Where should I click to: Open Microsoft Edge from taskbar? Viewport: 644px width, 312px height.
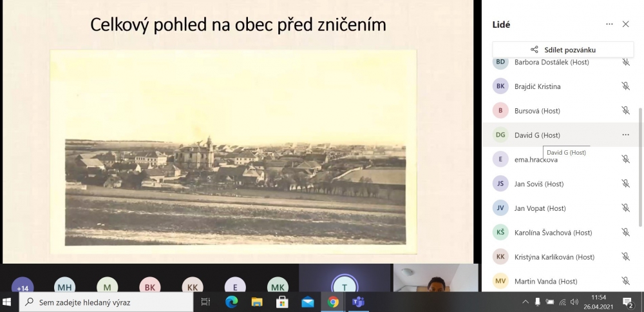(232, 302)
